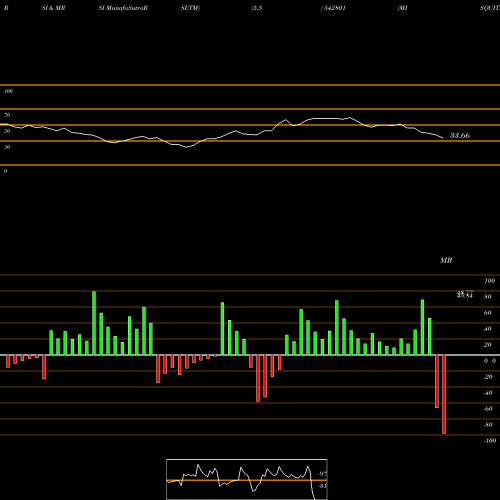
Task: Click the RSI axis label 70
Action: click(7, 115)
